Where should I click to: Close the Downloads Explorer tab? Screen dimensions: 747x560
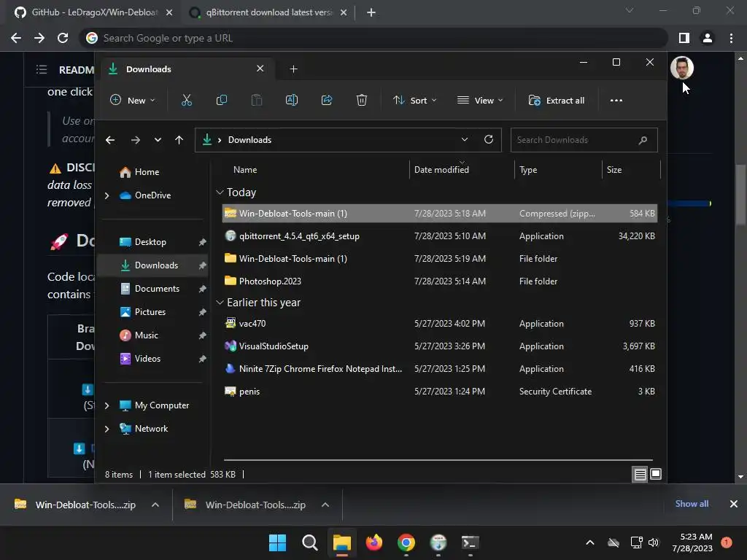pyautogui.click(x=260, y=69)
